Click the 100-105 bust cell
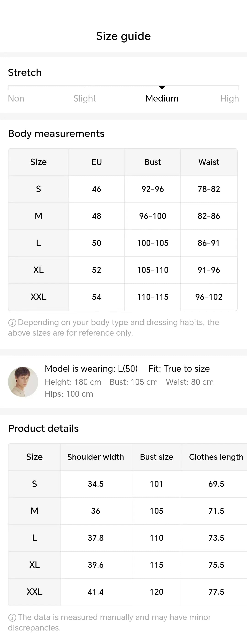247x644 pixels. (x=153, y=243)
